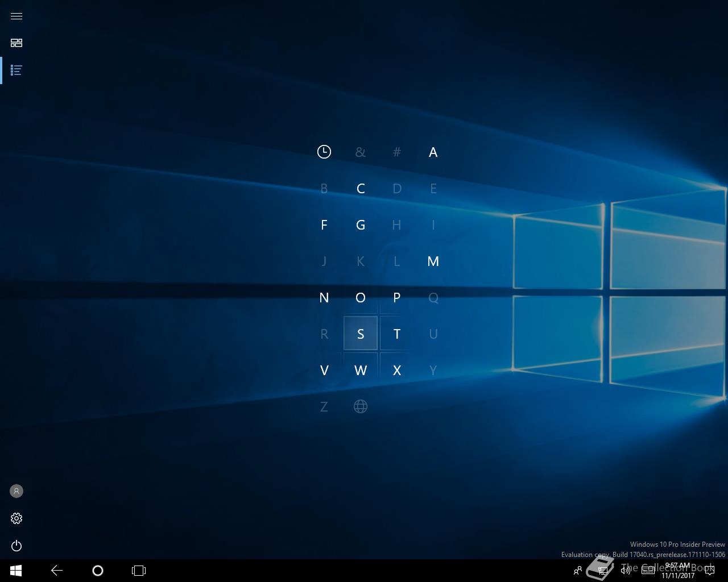Jump to apps under letter C
Screen dimensions: 728x582
pyautogui.click(x=361, y=188)
